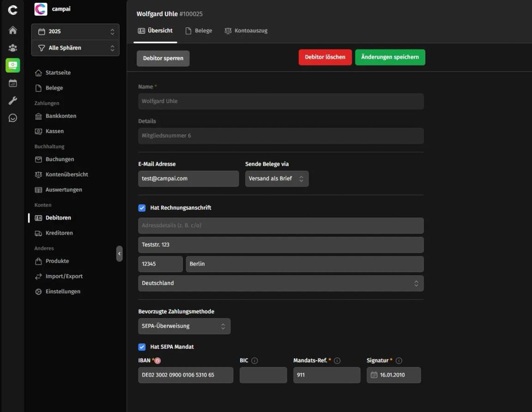Open the Alle Sphären filter dropdown
Viewport: 532px width, 412px height.
tap(75, 48)
